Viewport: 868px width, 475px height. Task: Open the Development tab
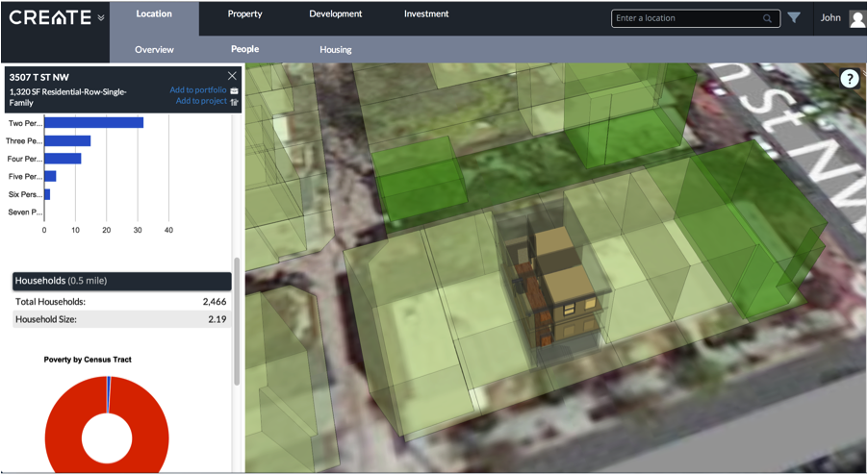coord(335,14)
